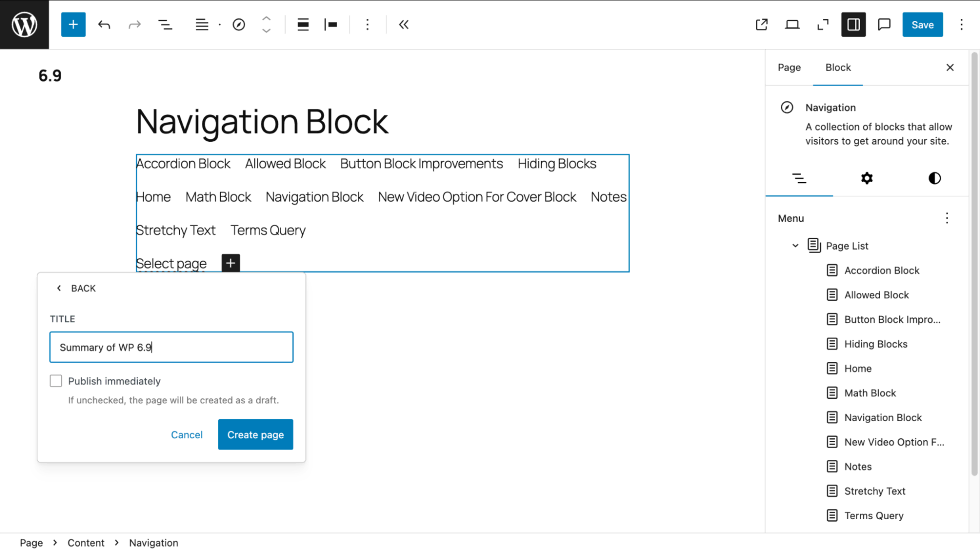This screenshot has height=552, width=980.
Task: Collapse the toolbar with the double-chevron
Action: click(x=404, y=24)
